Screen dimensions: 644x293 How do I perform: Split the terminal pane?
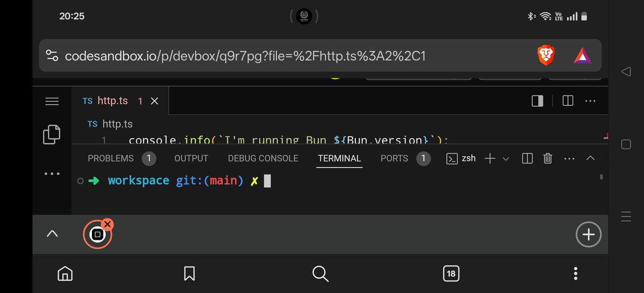point(528,158)
